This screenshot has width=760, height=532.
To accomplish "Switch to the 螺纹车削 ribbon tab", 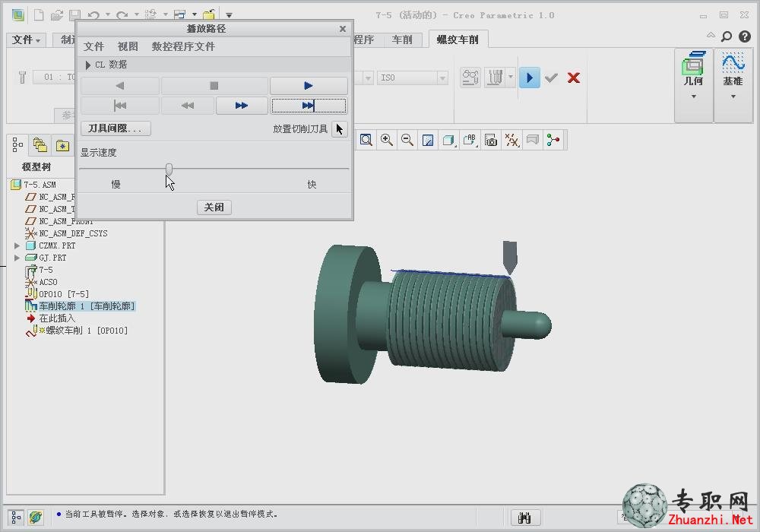I will [458, 40].
